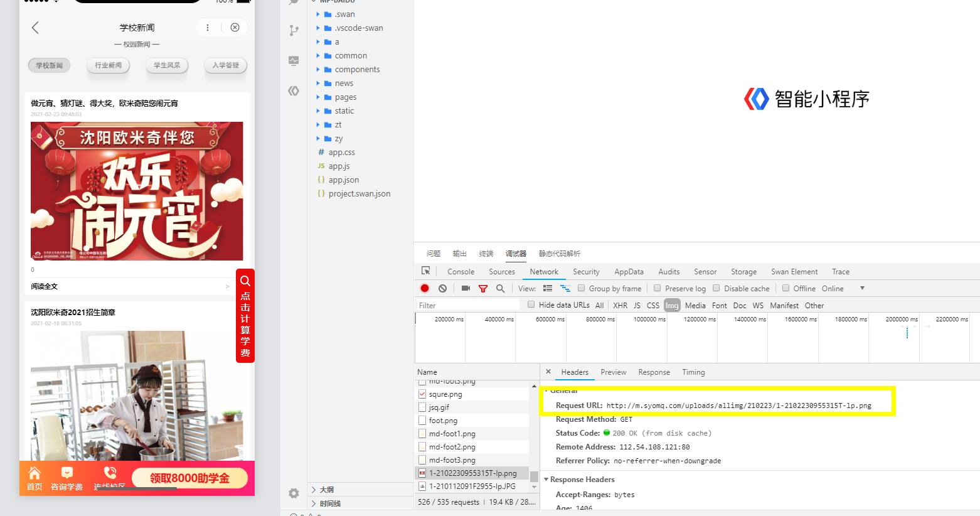Screen dimensions: 980x516
Task: Click the capture screenshots camera icon
Action: (466, 288)
